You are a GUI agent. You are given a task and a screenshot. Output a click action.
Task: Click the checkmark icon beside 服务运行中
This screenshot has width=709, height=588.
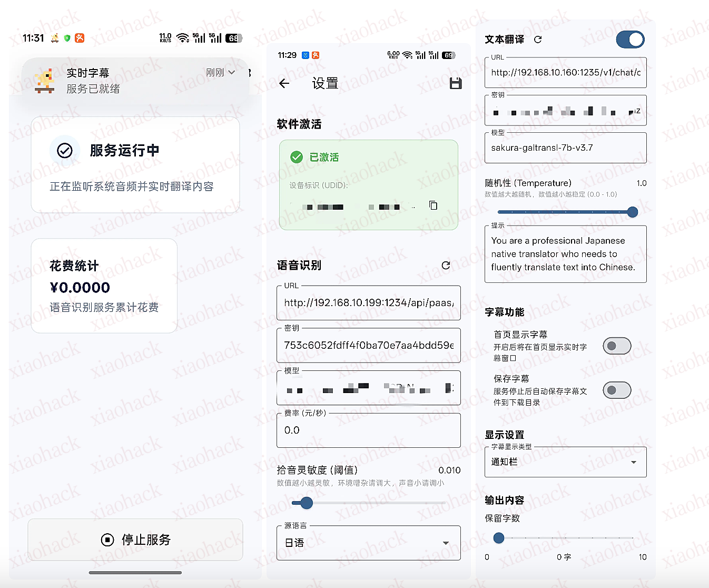pyautogui.click(x=65, y=151)
